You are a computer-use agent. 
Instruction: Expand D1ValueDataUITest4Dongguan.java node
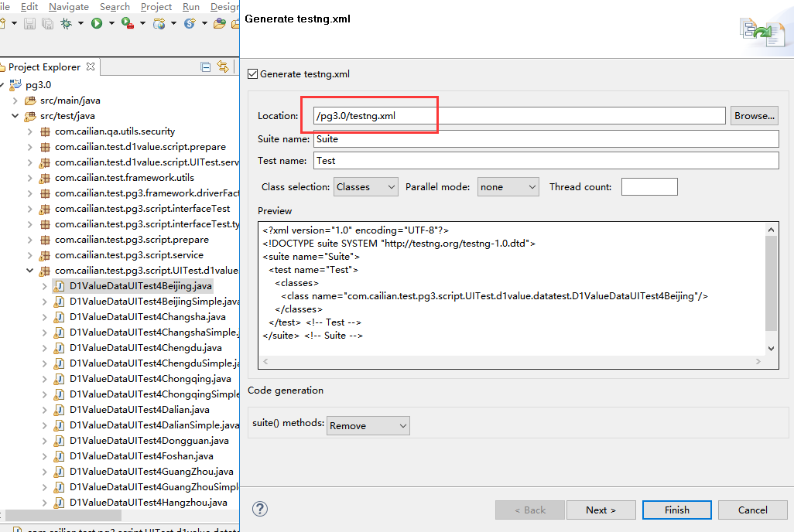(45, 441)
